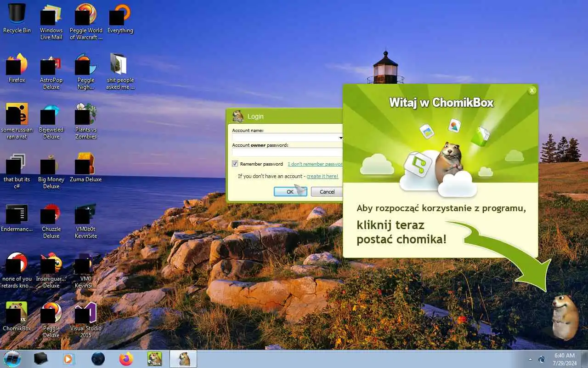
Task: Select the Zuma Deluxe desktop icon
Action: tap(86, 167)
